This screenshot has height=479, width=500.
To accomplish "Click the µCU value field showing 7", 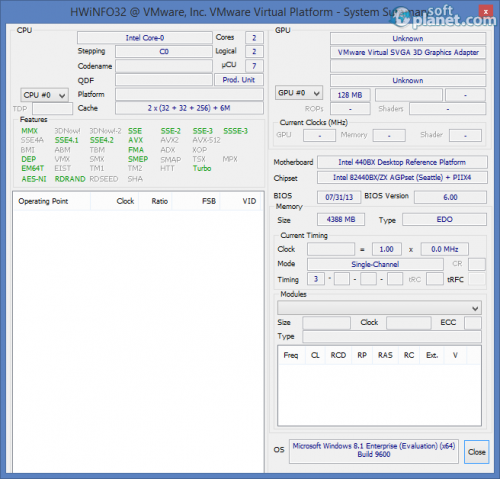I will (x=254, y=66).
